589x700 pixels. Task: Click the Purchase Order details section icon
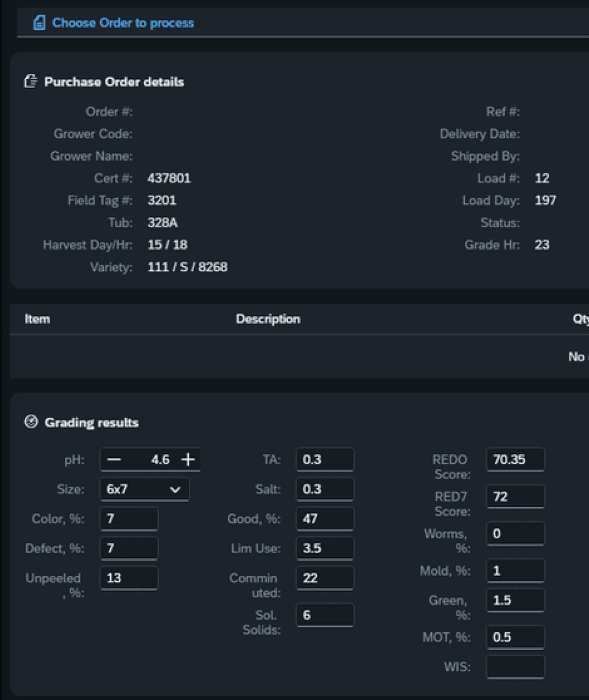point(30,81)
